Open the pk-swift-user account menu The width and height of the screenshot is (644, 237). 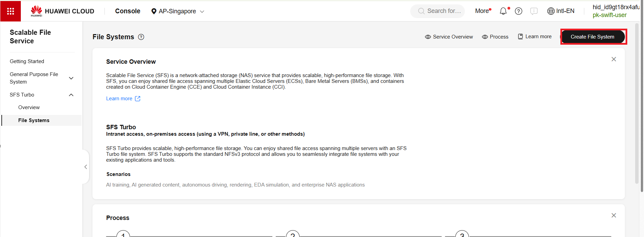coord(610,15)
